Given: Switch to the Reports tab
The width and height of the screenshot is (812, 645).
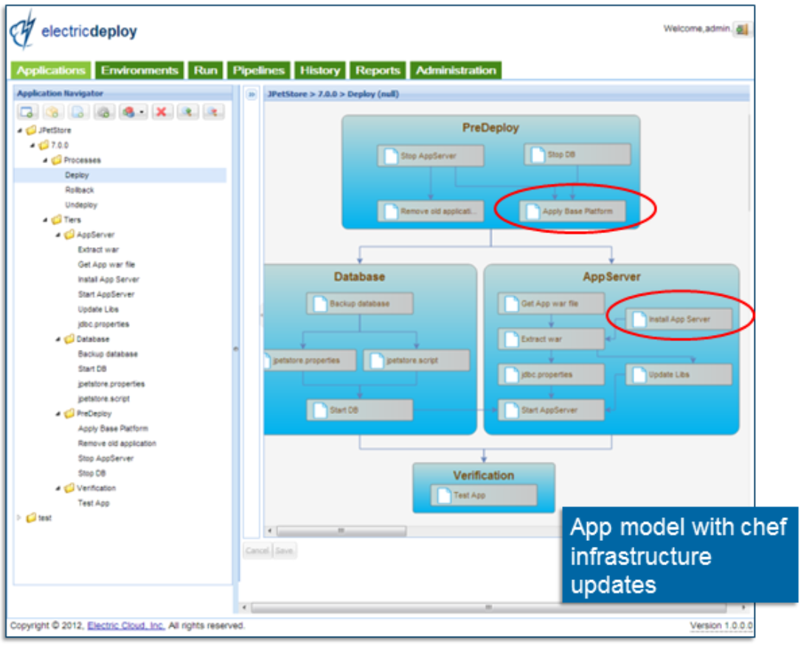Looking at the screenshot, I should click(x=378, y=70).
